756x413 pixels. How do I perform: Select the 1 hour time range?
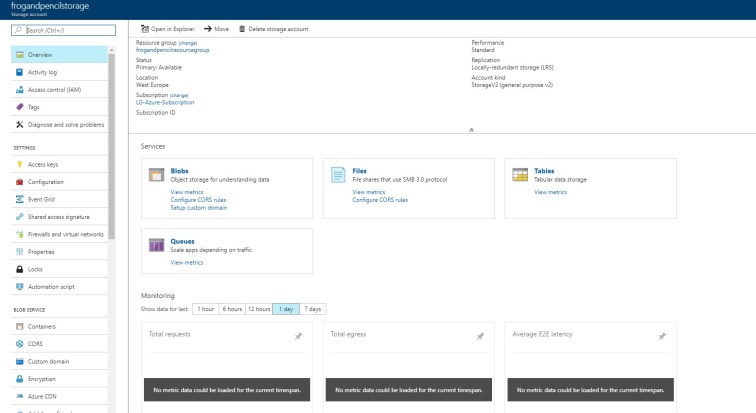pos(205,309)
